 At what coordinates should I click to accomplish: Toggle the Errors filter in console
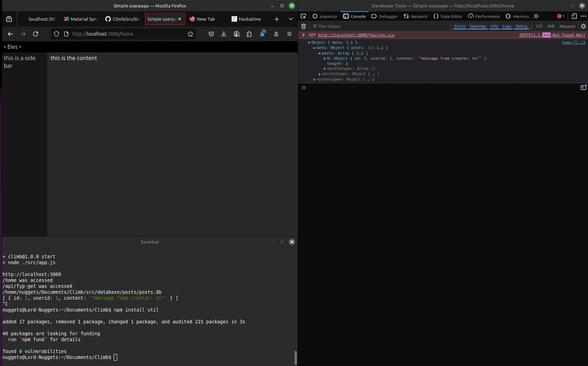tap(460, 26)
